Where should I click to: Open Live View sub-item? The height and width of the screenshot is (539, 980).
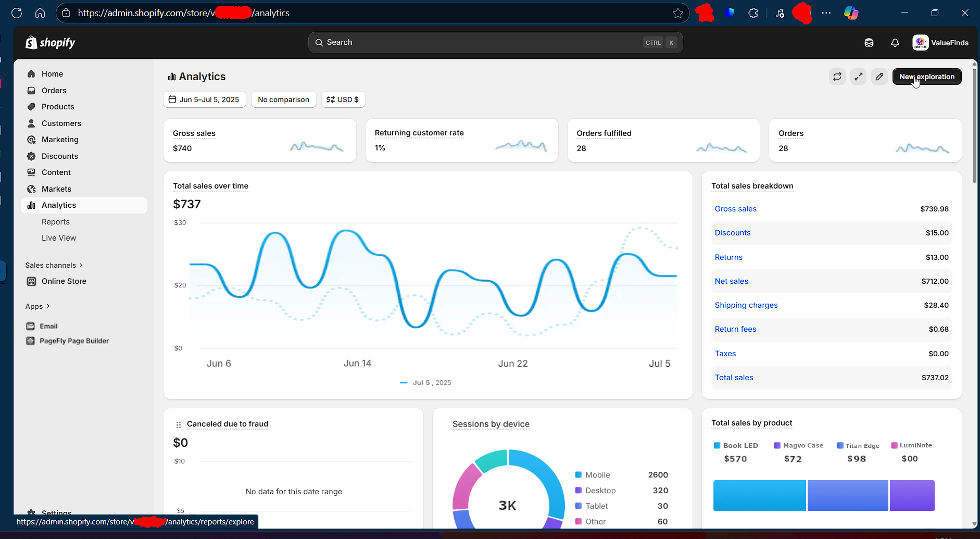[x=59, y=238]
